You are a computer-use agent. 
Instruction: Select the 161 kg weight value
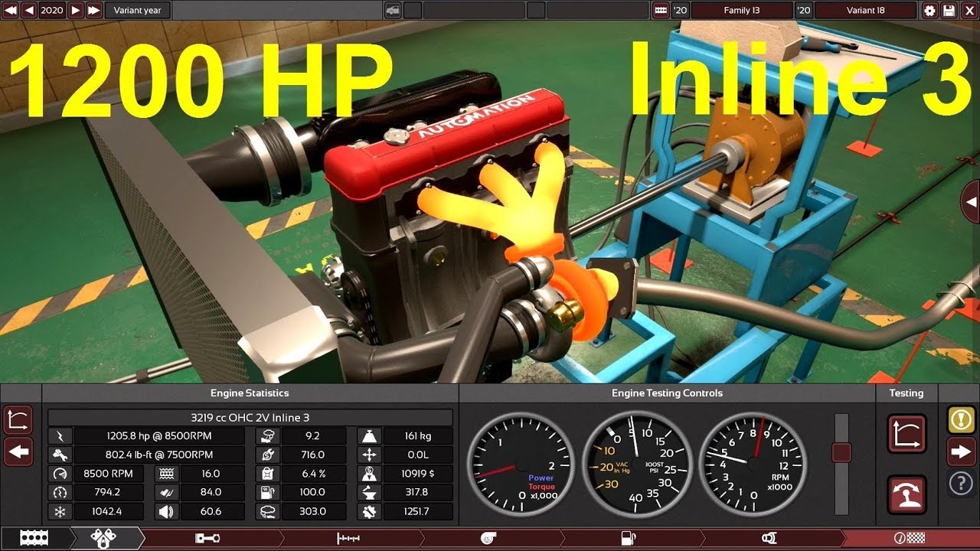click(x=418, y=436)
